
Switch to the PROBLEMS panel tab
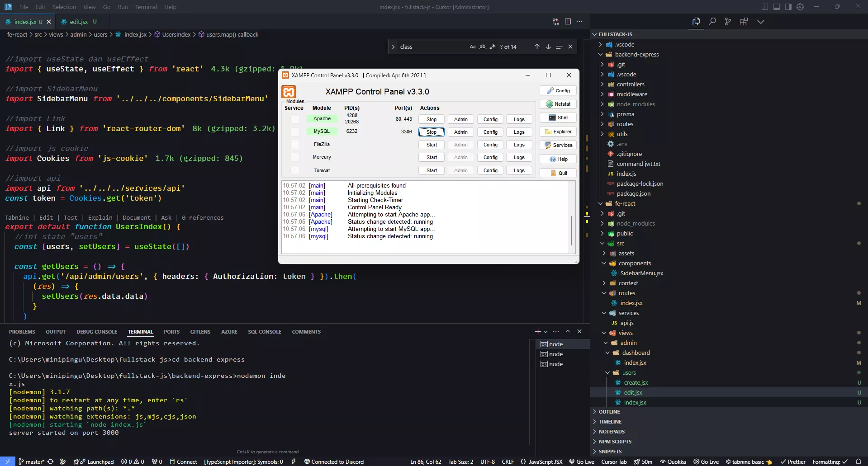click(22, 332)
